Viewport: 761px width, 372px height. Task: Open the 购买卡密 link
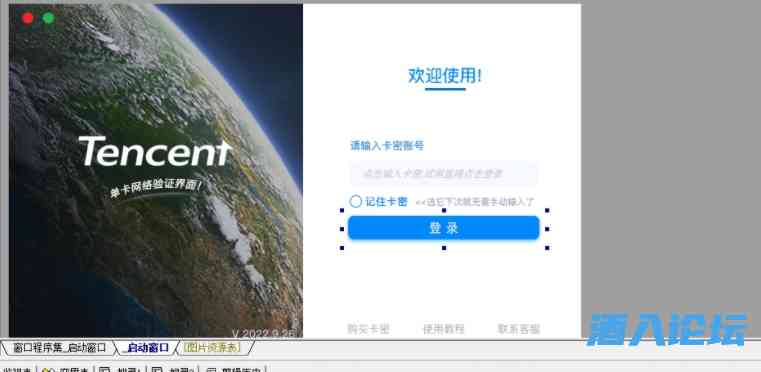click(368, 329)
